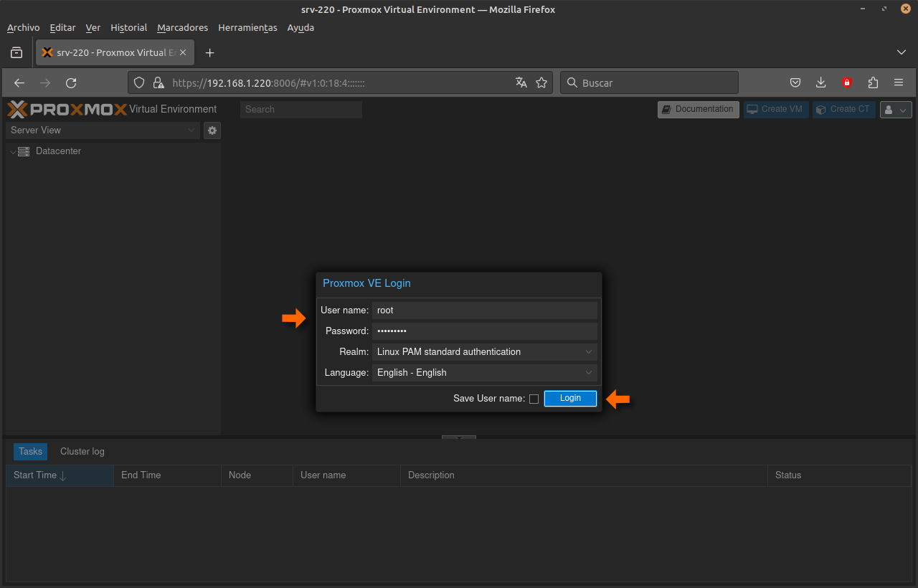Sort by Status column header
This screenshot has width=918, height=588.
(x=840, y=475)
